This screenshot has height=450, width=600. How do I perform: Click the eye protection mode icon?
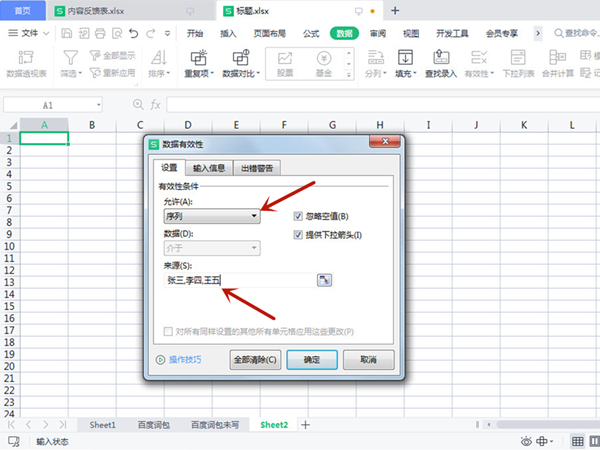point(527,441)
